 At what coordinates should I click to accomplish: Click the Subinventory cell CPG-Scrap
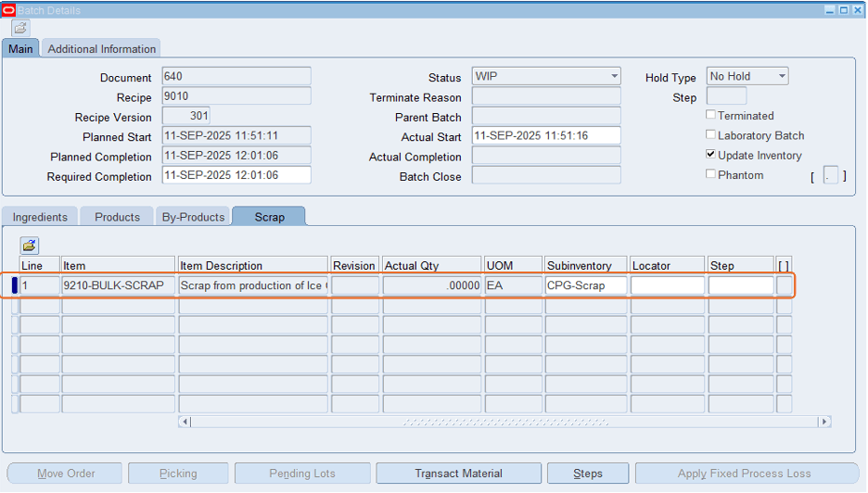pyautogui.click(x=586, y=285)
